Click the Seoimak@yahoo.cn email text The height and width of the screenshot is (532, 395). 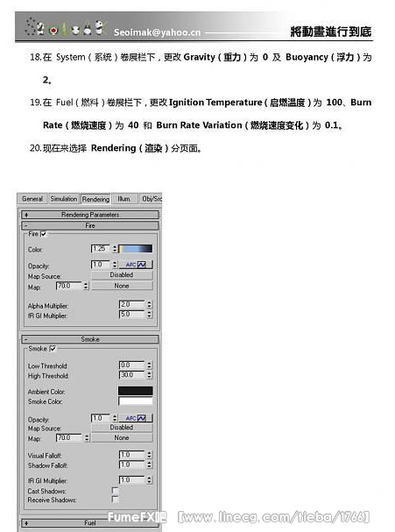coord(157,32)
